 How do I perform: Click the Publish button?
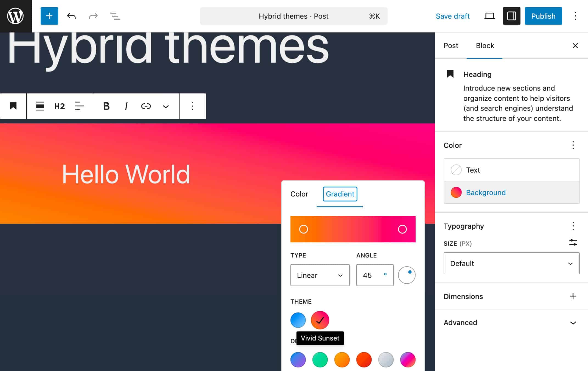tap(543, 16)
